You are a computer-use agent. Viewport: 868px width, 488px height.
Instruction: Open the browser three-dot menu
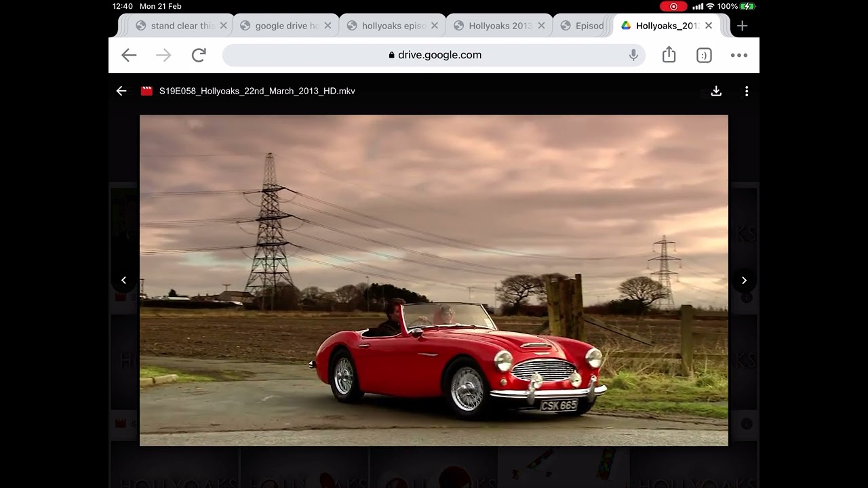coord(739,56)
